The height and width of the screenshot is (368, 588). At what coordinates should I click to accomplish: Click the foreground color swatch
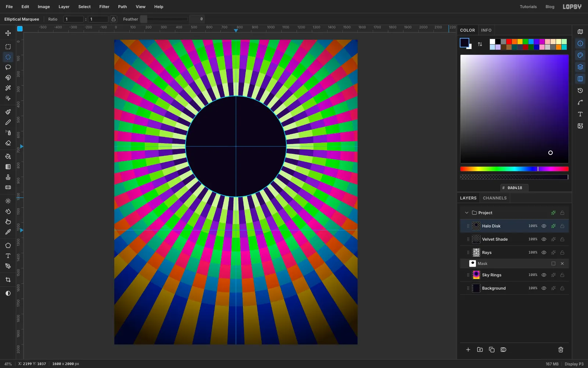(465, 43)
